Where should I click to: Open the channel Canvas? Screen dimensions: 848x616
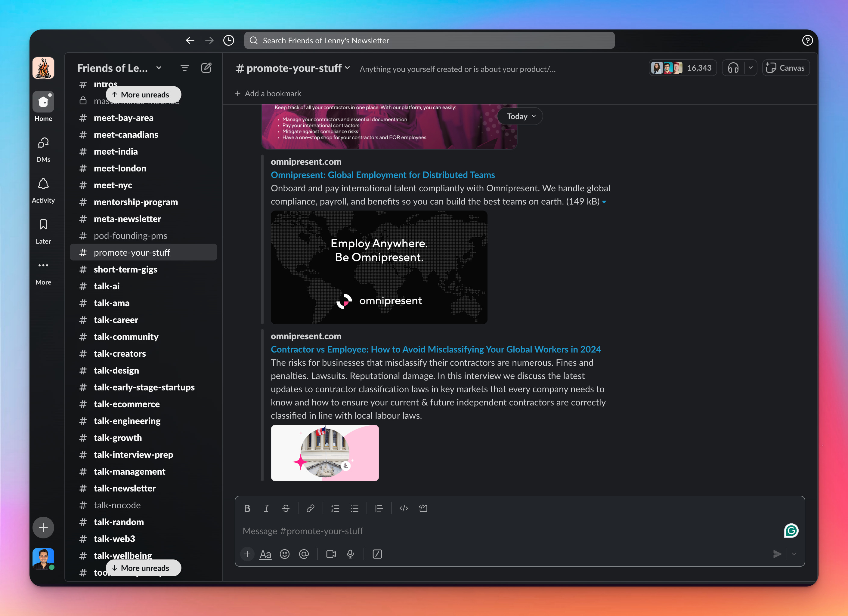tap(786, 68)
